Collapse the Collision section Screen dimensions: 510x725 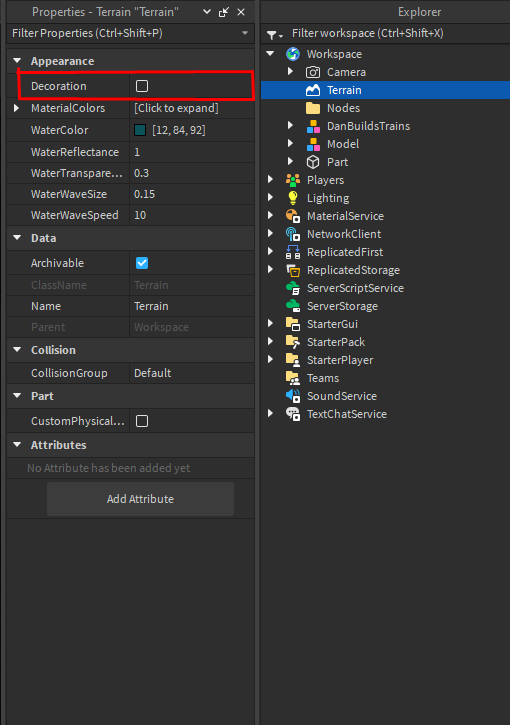click(17, 350)
